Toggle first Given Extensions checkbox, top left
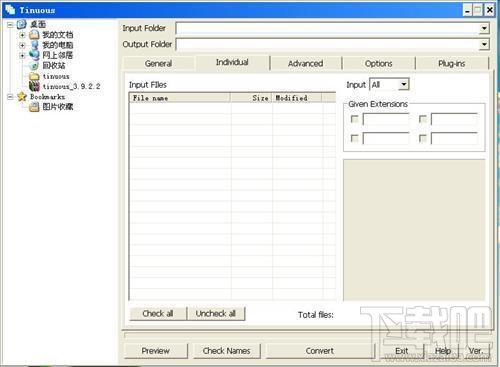The image size is (500, 367). coord(355,119)
